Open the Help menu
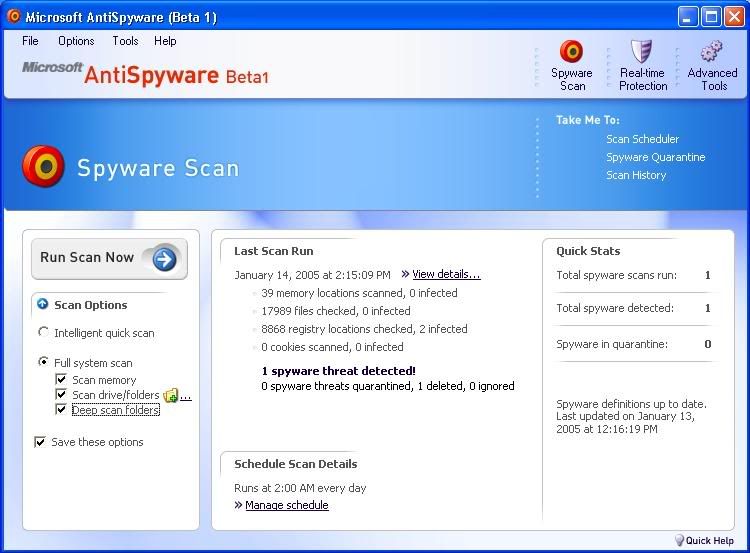The height and width of the screenshot is (553, 750). (x=165, y=41)
